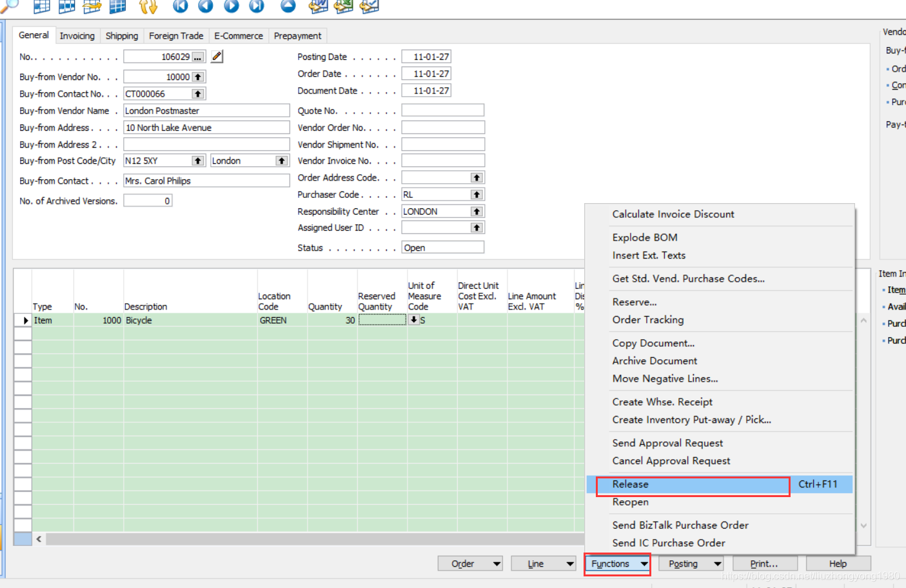This screenshot has width=906, height=588.
Task: Click the blue up-arrow List toolbar icon
Action: point(288,6)
